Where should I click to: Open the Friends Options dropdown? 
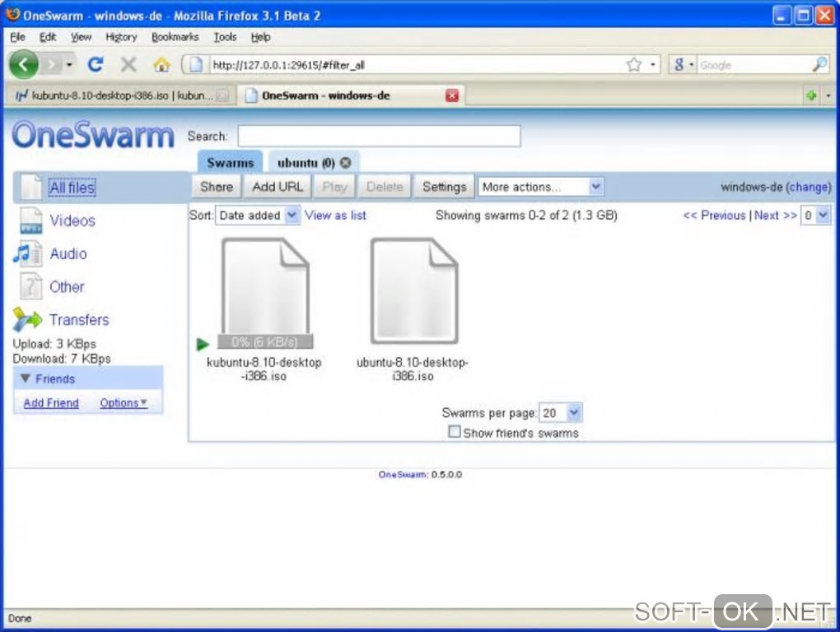124,402
